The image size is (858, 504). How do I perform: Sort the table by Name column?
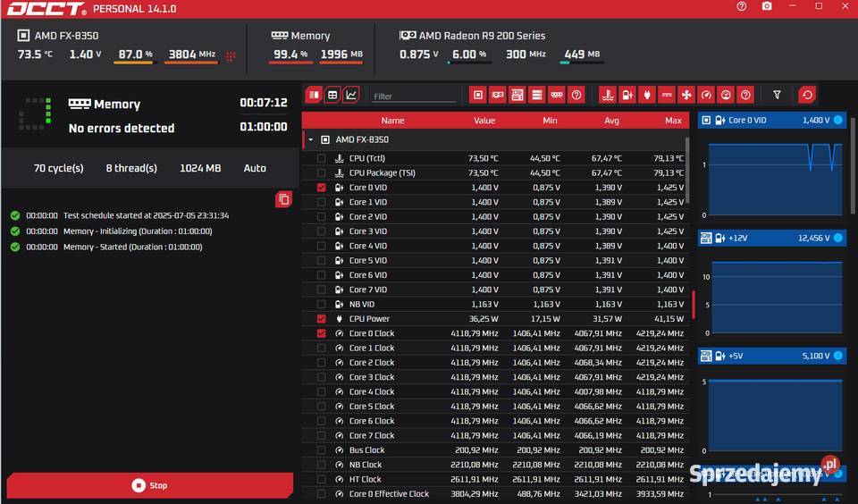pyautogui.click(x=393, y=121)
